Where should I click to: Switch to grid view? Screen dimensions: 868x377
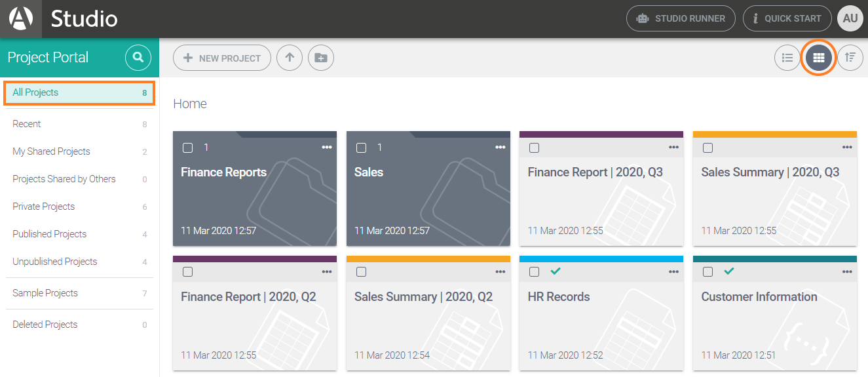click(819, 58)
